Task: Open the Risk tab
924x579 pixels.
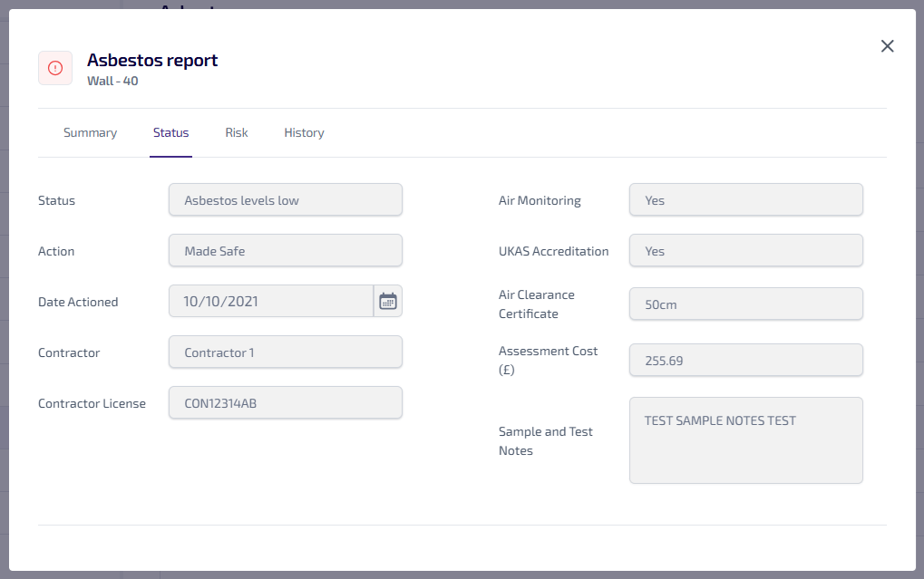Action: pos(237,132)
